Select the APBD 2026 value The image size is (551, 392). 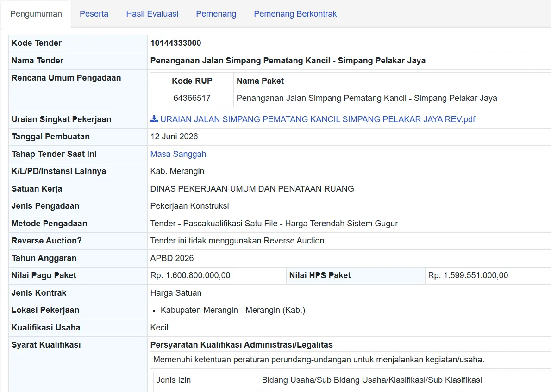[x=172, y=259]
